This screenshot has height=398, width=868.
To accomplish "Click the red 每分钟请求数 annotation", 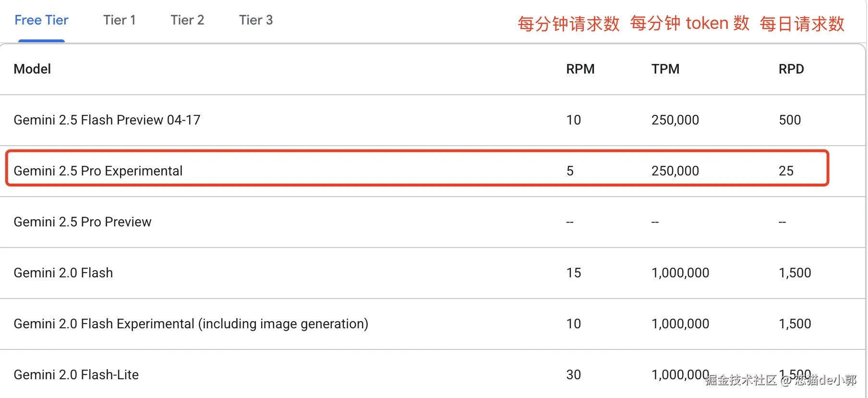I will (568, 24).
